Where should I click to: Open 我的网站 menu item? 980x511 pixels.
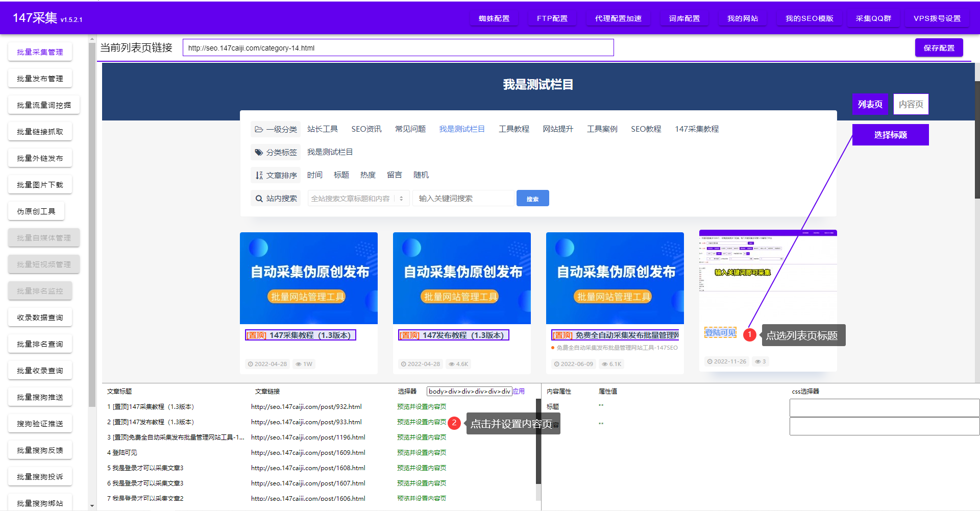pos(742,18)
